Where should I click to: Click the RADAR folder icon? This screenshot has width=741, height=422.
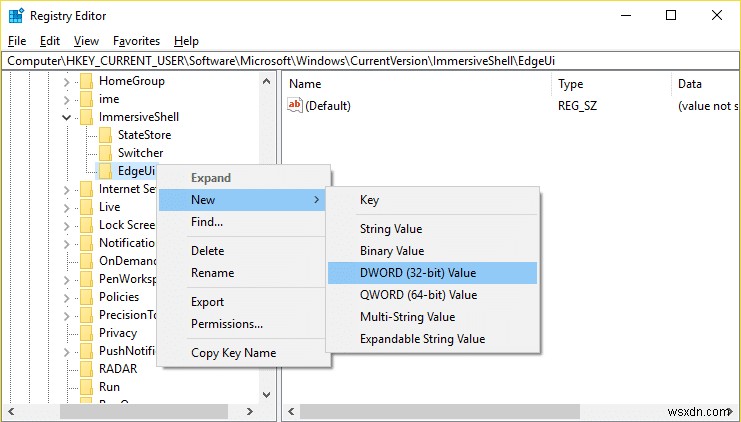click(x=86, y=369)
